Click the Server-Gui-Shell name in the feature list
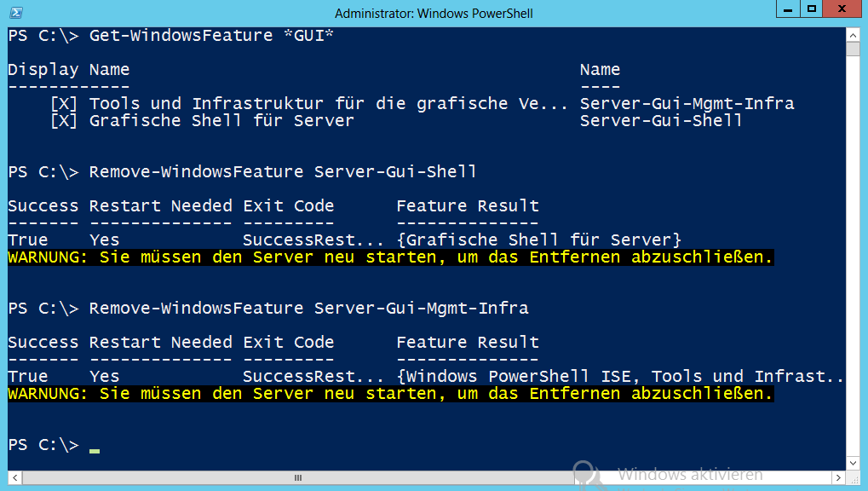868x491 pixels. pos(661,121)
